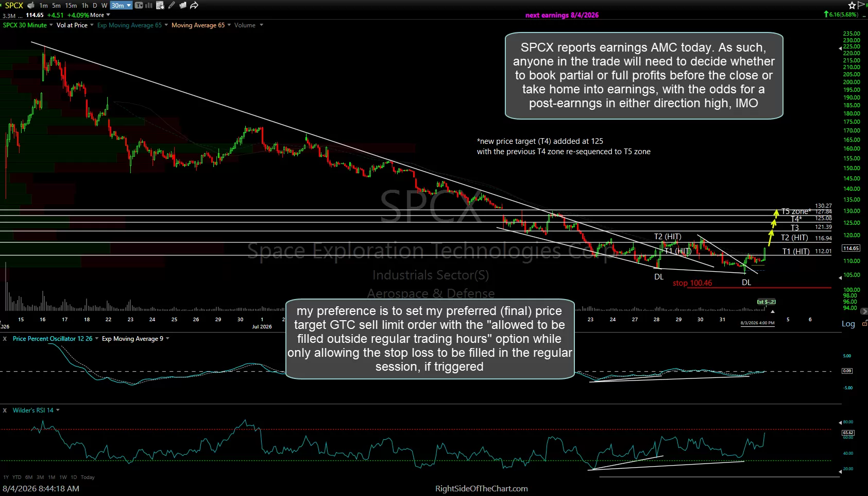Image resolution: width=868 pixels, height=496 pixels.
Task: Click the 121.39 price level value
Action: (823, 227)
